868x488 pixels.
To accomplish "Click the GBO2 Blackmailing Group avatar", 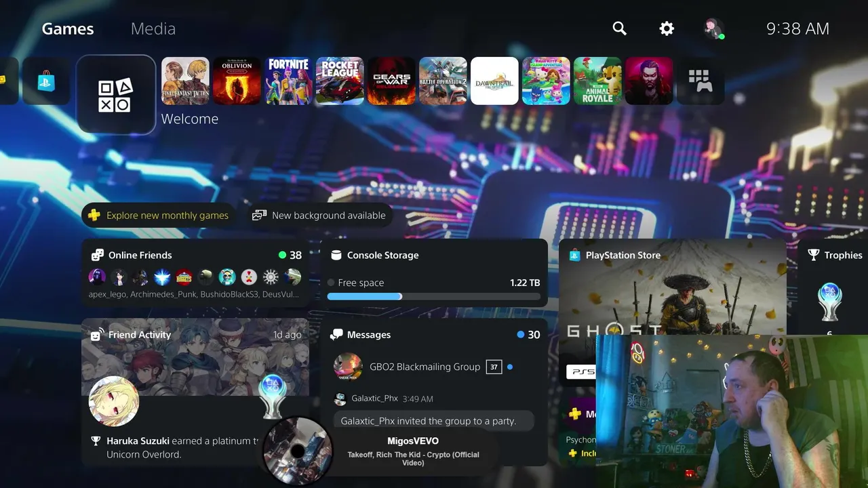I will click(348, 367).
